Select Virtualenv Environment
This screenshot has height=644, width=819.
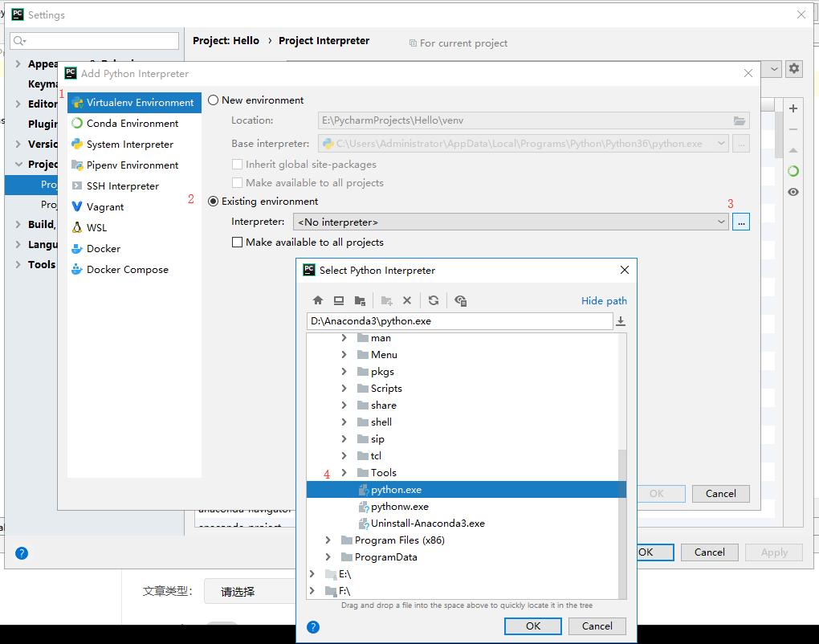pyautogui.click(x=134, y=102)
